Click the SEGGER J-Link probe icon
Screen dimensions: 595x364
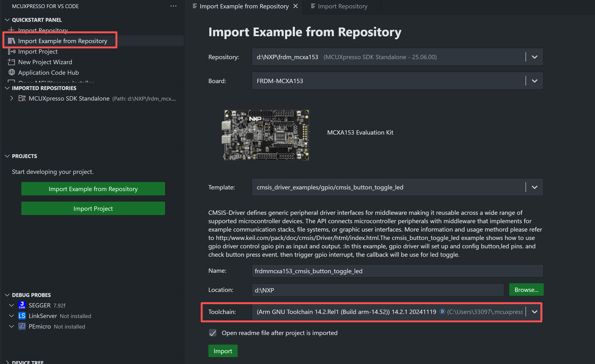(22, 305)
